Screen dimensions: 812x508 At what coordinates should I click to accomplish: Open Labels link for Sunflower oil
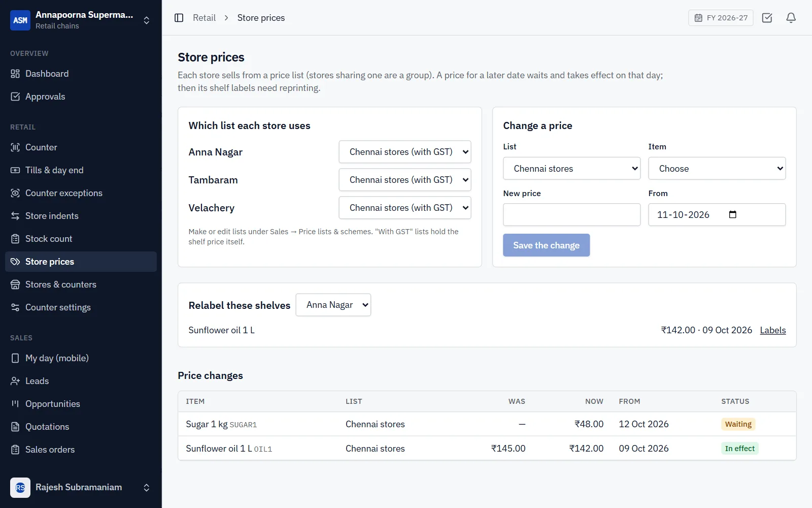pyautogui.click(x=773, y=330)
